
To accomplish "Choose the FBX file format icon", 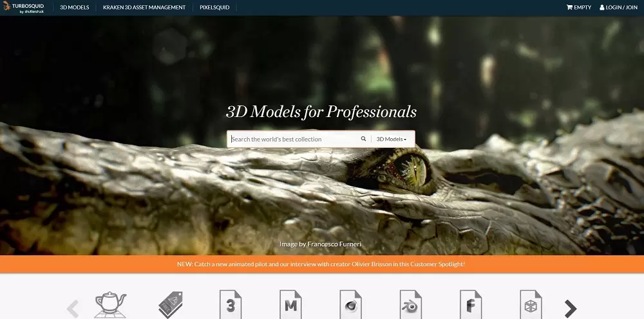I will (x=470, y=305).
